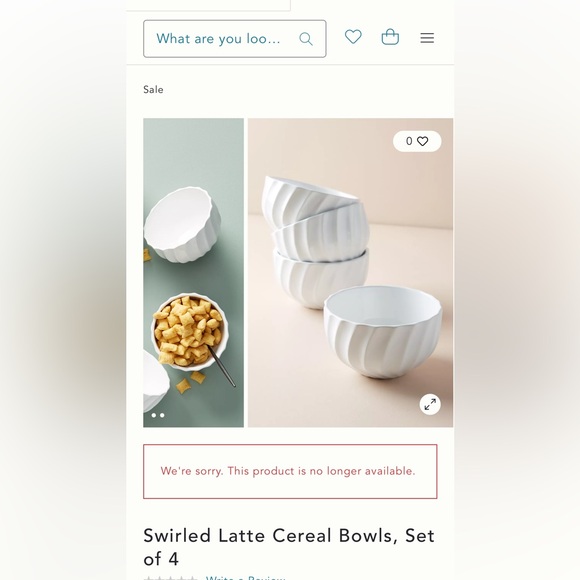580x580 pixels.
Task: Open the shopping bag cart icon
Action: click(390, 37)
